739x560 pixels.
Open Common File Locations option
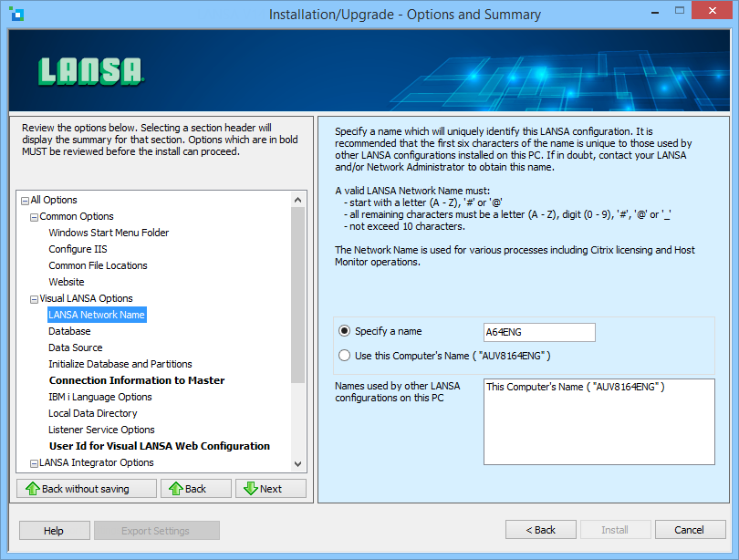[x=98, y=265]
